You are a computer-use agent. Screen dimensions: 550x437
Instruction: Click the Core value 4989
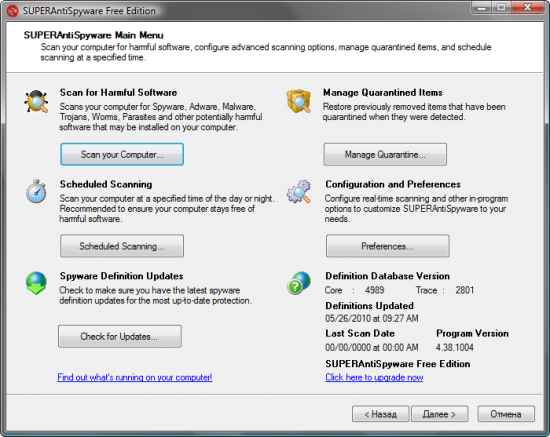375,290
